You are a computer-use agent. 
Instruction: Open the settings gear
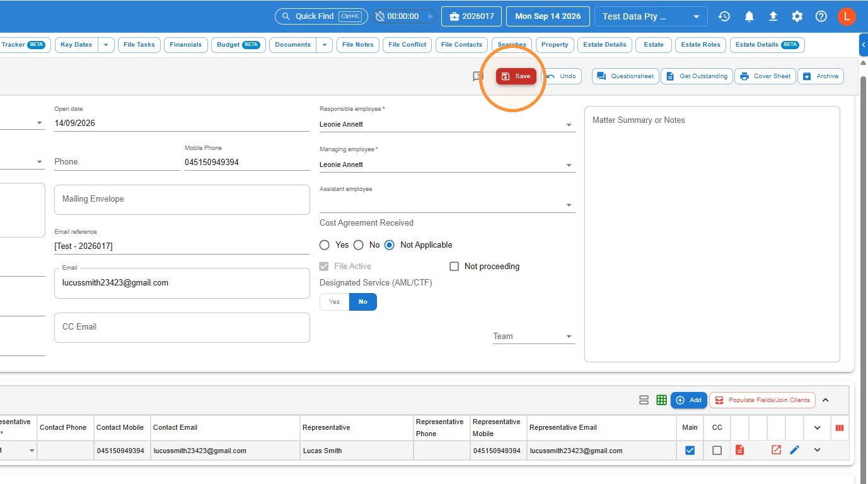point(797,16)
